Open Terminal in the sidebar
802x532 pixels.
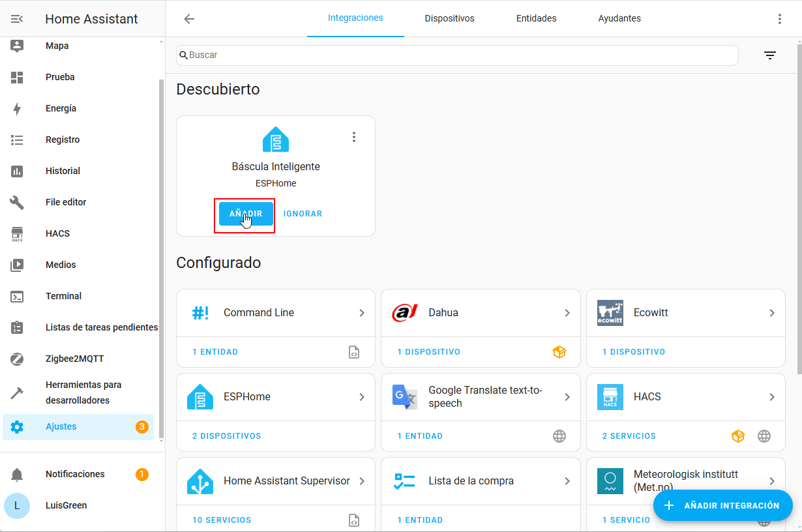63,296
